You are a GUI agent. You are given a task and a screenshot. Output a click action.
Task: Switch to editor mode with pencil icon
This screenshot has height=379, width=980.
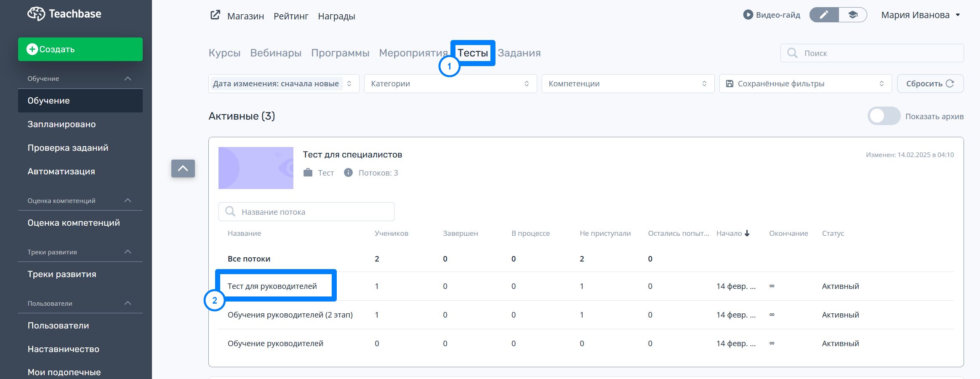coord(824,15)
